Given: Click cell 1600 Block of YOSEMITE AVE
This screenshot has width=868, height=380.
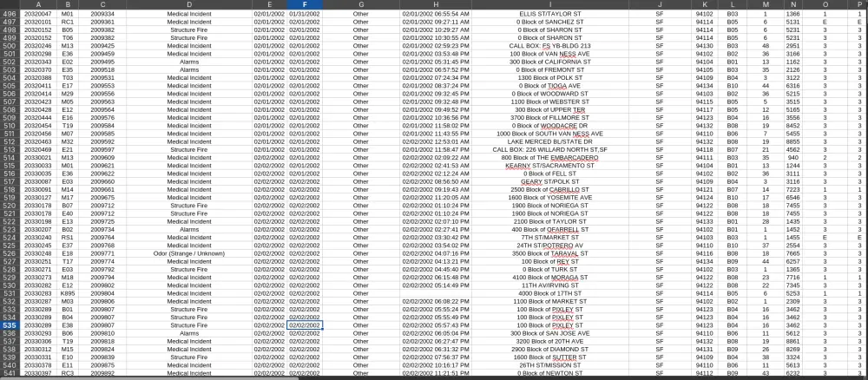Looking at the screenshot, I should pos(550,198).
